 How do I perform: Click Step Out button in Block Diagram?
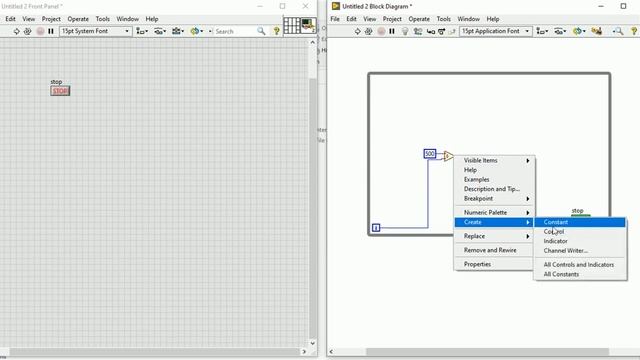451,31
